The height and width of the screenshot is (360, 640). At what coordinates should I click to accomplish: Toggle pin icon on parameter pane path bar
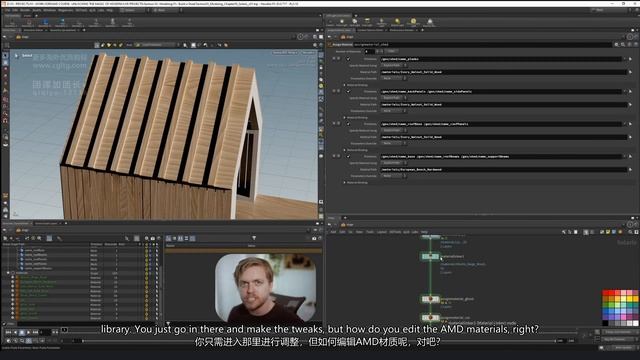[x=630, y=37]
